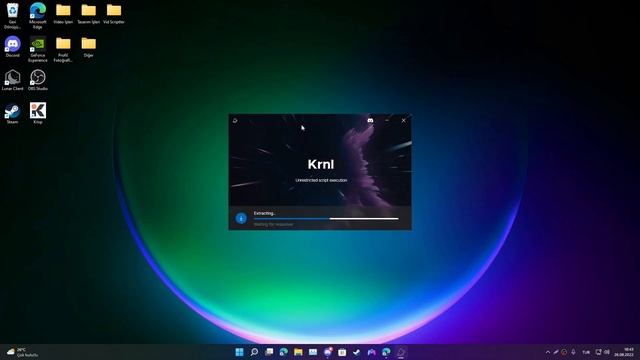Image resolution: width=640 pixels, height=360 pixels.
Task: Open the network and volume quick settings
Action: point(602,352)
